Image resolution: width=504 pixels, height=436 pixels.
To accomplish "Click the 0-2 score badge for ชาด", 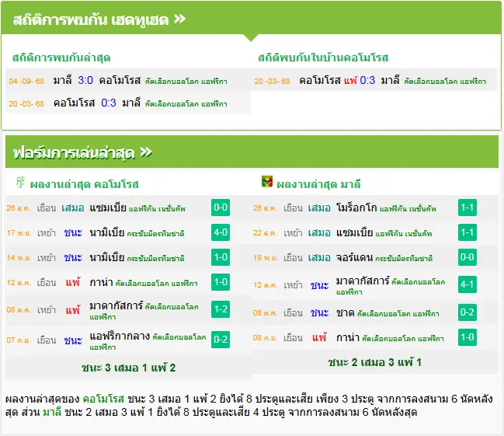I will pos(467,312).
